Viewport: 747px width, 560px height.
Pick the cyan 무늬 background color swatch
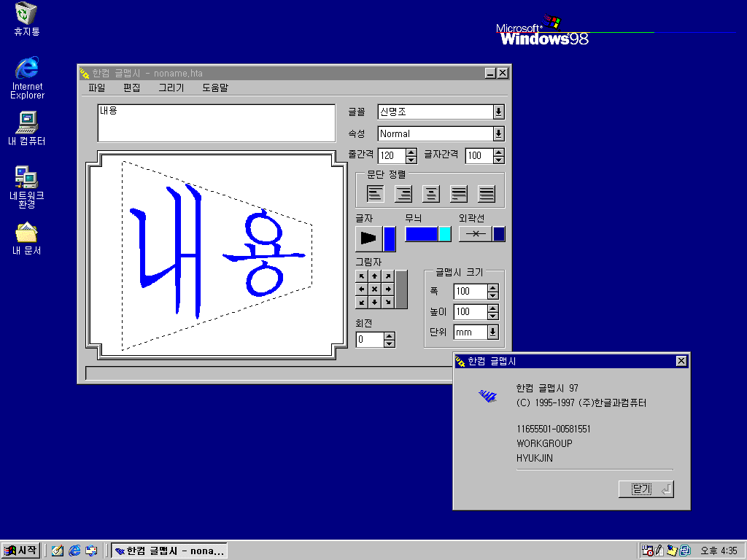[x=444, y=234]
